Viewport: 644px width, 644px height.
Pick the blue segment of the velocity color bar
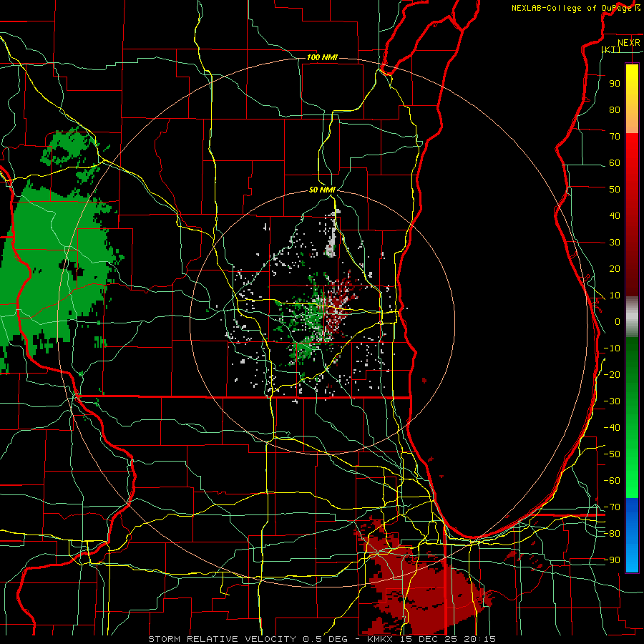[x=632, y=535]
